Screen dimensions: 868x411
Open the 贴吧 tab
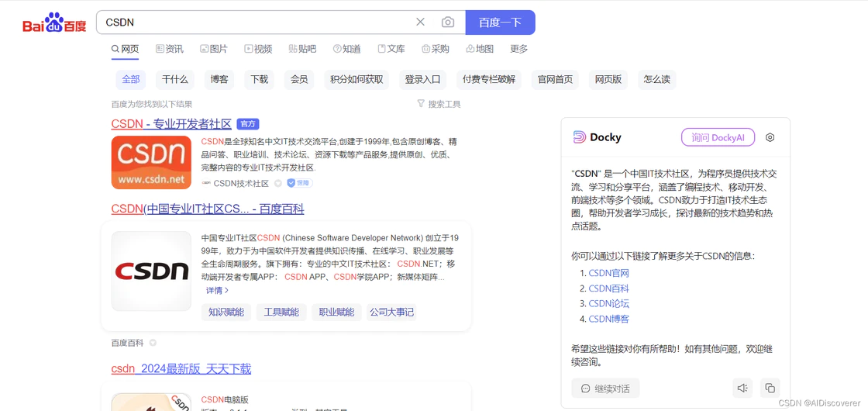tap(302, 49)
